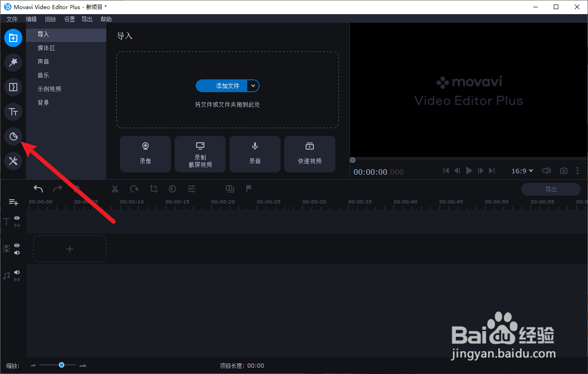Open the 设置 menu
Screen dimensions: 588x374
tap(69, 19)
